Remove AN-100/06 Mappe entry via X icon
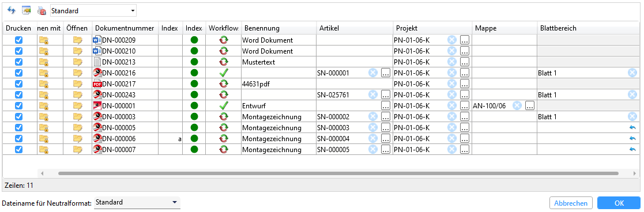Image resolution: width=644 pixels, height=212 pixels. pos(517,106)
